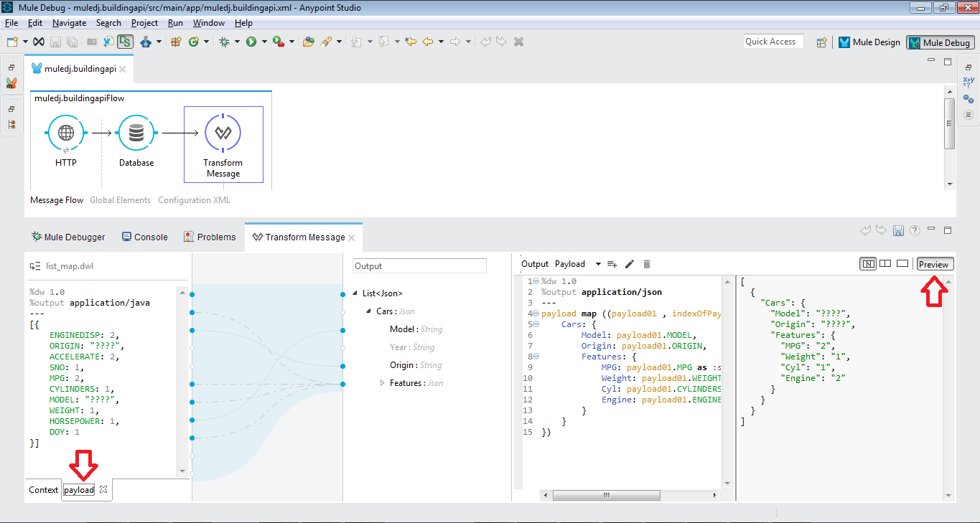Viewport: 980px width, 523px height.
Task: Switch to the Mule Design perspective
Action: [869, 42]
